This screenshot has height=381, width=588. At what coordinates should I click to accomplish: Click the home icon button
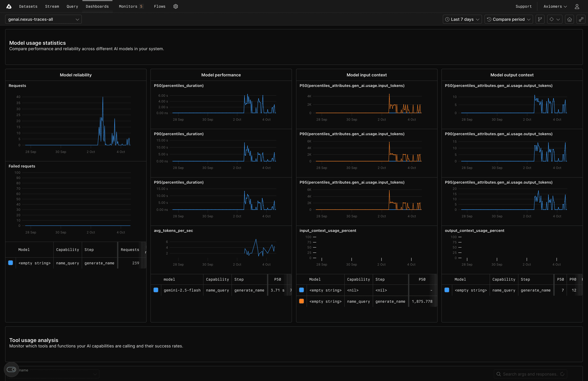tap(569, 19)
